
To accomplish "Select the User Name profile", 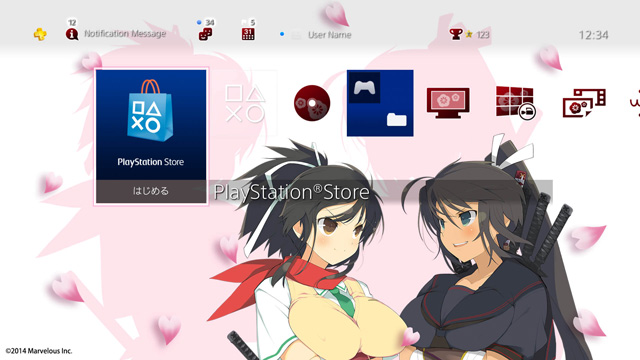I will pos(329,35).
